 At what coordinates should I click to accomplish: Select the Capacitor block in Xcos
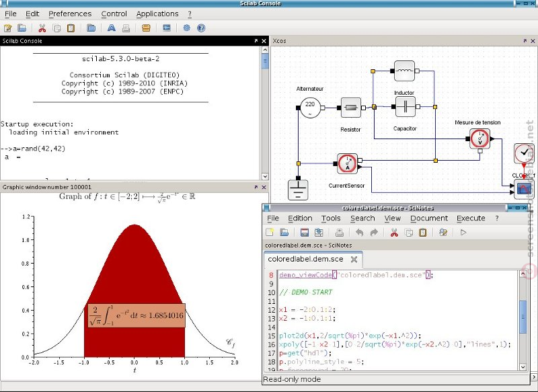pos(406,107)
